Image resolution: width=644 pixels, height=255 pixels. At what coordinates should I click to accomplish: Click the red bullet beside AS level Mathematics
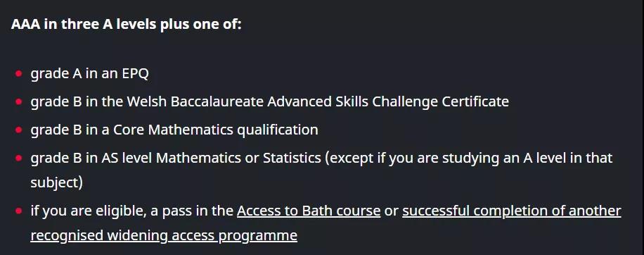18,158
